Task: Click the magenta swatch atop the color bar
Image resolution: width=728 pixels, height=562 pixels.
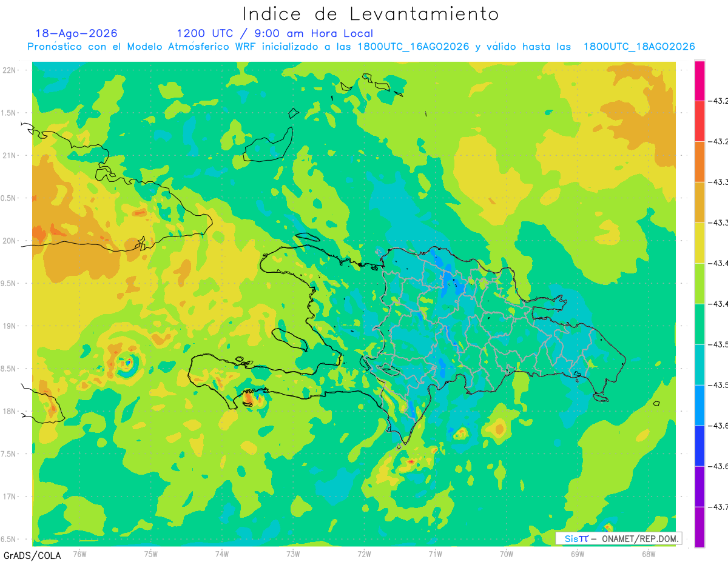Action: pos(699,81)
